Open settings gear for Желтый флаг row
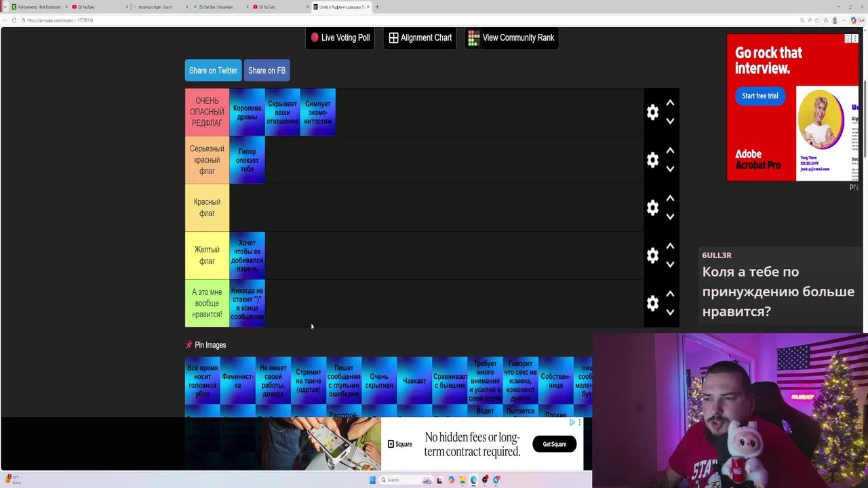This screenshot has width=868, height=488. pyautogui.click(x=652, y=256)
